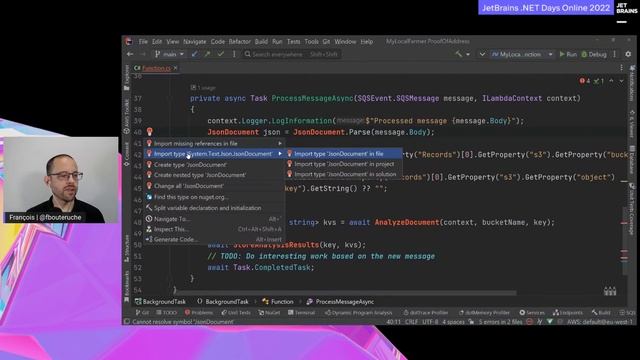Go to next highlighted error arrow

[x=621, y=81]
